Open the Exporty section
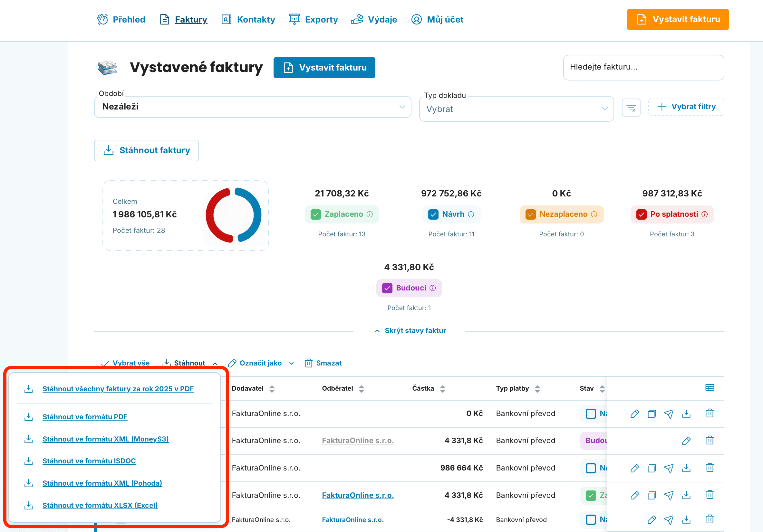This screenshot has width=763, height=532. 314,19
